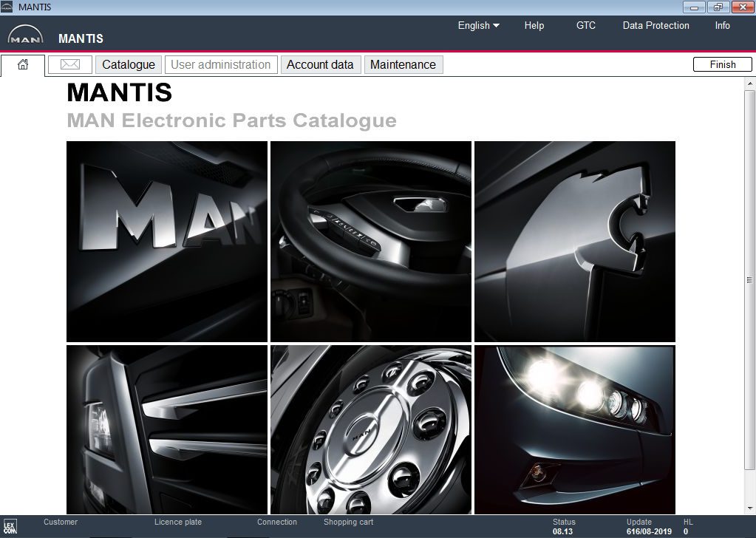Open messages via the envelope icon

coord(69,64)
